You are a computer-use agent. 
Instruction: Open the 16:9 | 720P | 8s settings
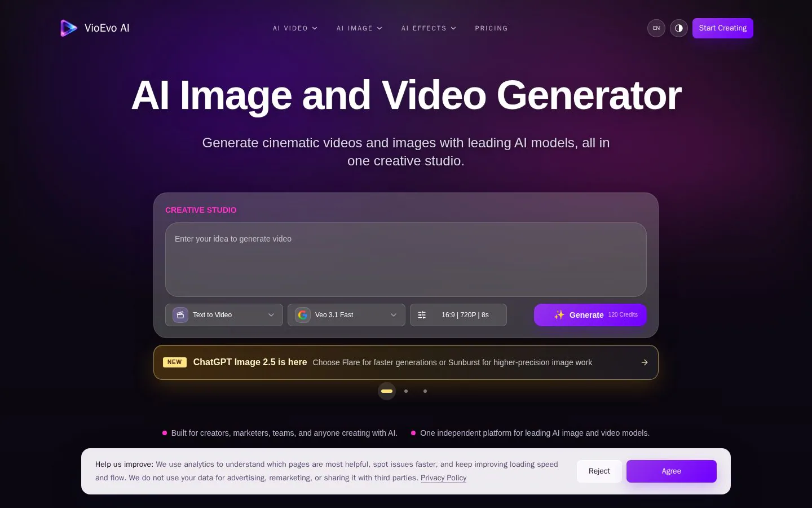pos(458,315)
